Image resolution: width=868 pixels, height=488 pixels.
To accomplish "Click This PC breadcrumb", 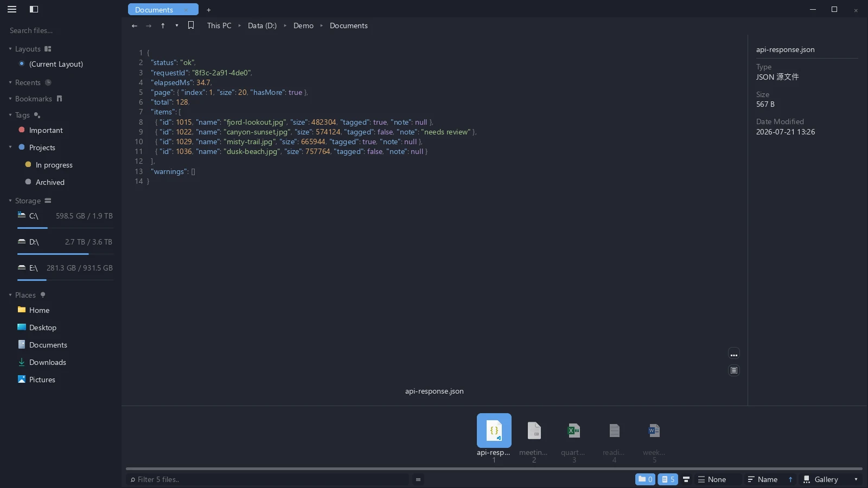I will [219, 25].
